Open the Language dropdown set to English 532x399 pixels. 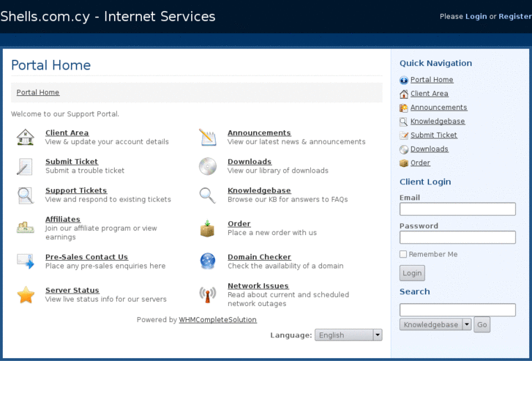pyautogui.click(x=348, y=335)
